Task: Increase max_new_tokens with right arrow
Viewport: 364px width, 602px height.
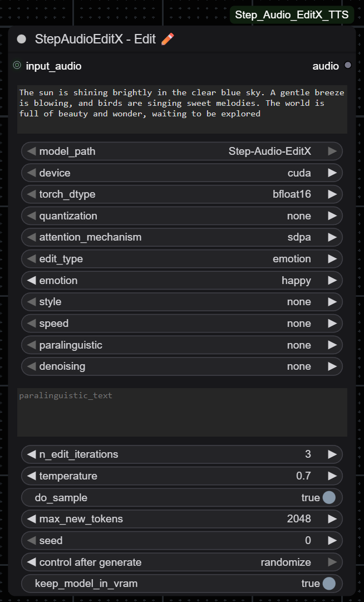Action: coord(332,518)
